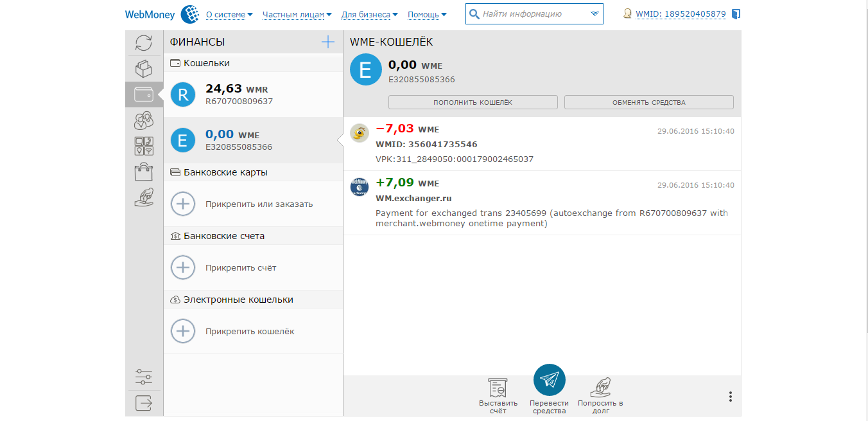Open the Для бизнеса menu

point(369,14)
